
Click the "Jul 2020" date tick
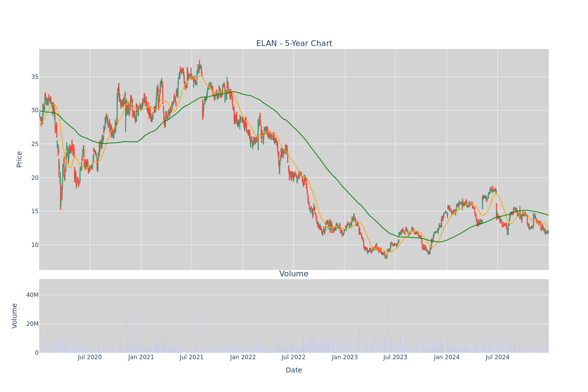click(x=90, y=357)
